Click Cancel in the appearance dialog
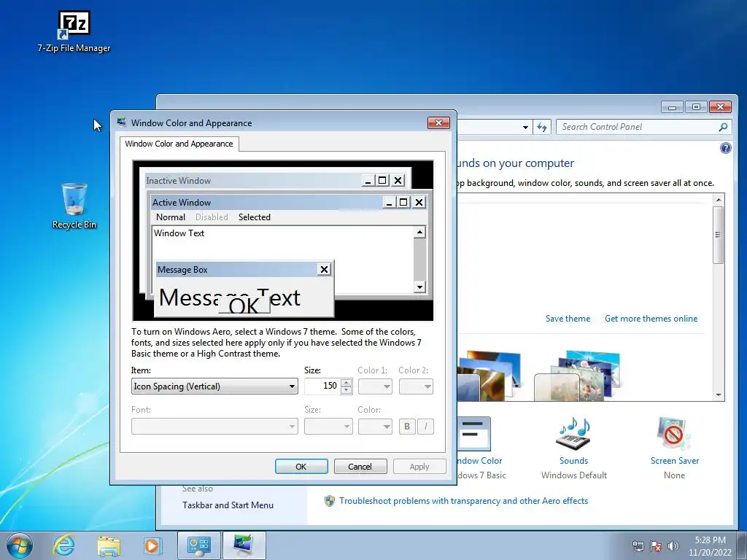Image resolution: width=747 pixels, height=560 pixels. [360, 467]
